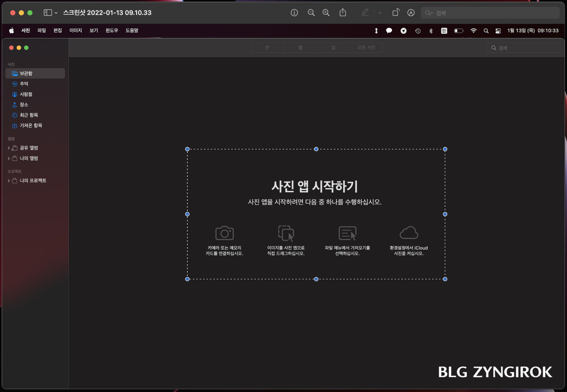Click the 최근 항목 sidebar entry
This screenshot has width=567, height=392.
coord(29,115)
